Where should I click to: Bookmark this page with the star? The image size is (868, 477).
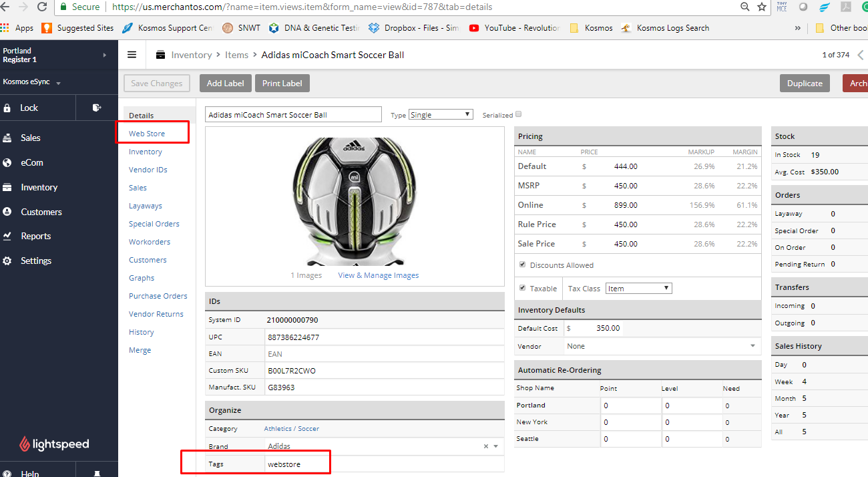[x=762, y=7]
